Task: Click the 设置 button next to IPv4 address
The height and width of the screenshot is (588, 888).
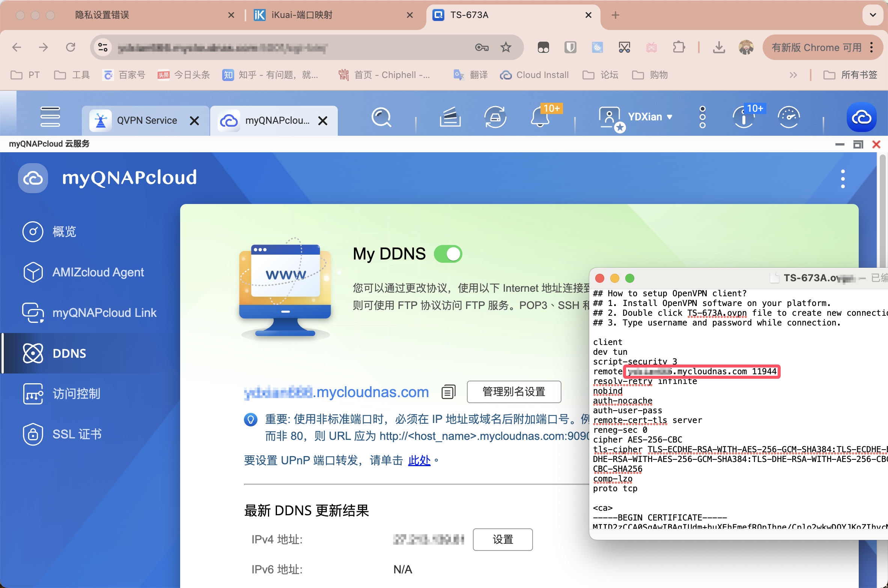Action: coord(503,540)
